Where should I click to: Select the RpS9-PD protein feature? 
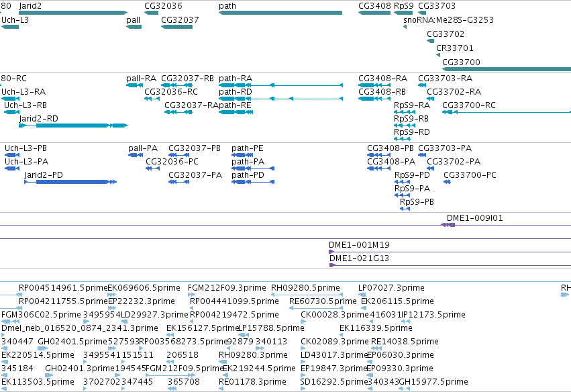tap(403, 182)
